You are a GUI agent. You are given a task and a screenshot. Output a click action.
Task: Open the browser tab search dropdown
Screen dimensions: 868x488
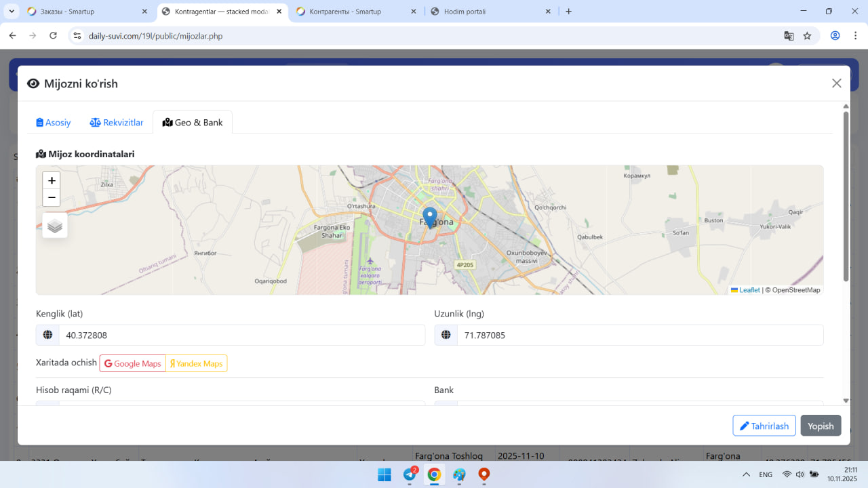point(12,12)
